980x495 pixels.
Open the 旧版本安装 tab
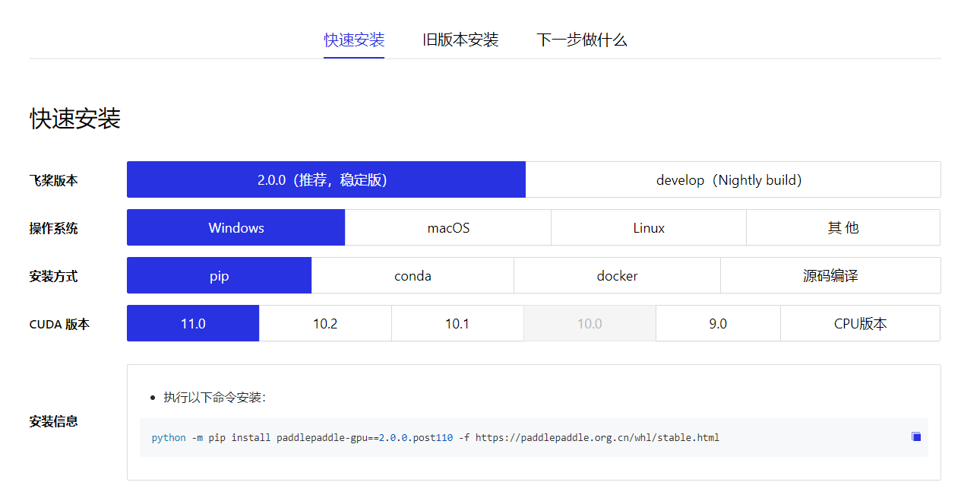click(460, 40)
